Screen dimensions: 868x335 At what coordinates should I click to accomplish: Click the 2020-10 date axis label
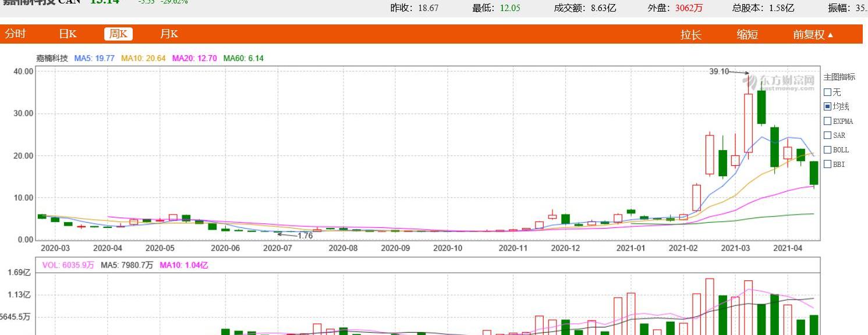click(x=448, y=248)
